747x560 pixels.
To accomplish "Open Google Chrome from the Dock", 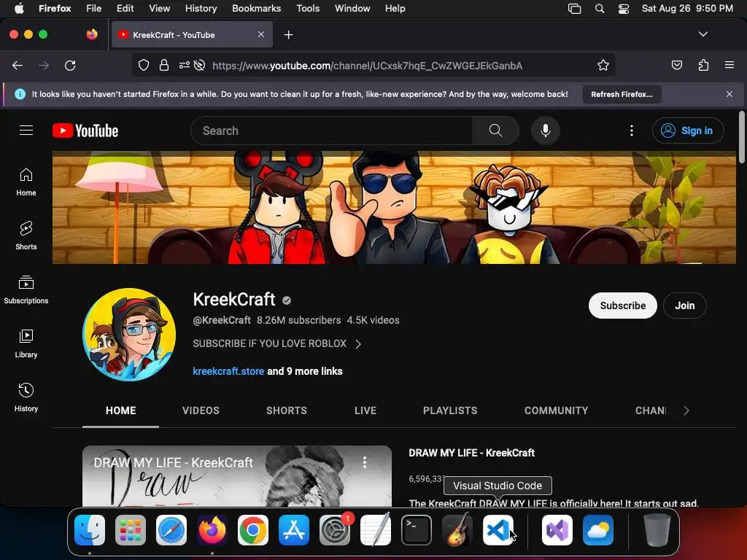I will pyautogui.click(x=253, y=530).
